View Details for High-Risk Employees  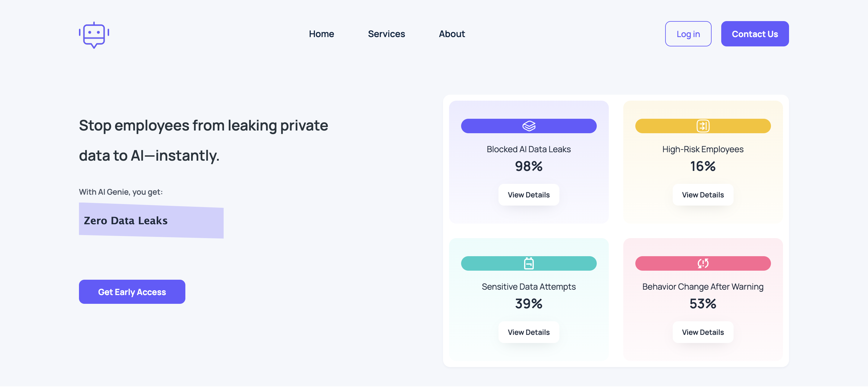pyautogui.click(x=703, y=194)
